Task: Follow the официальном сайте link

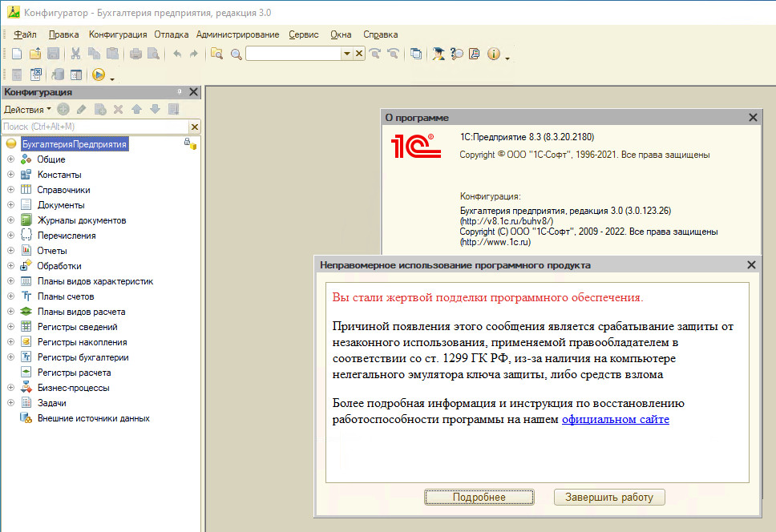Action: coord(615,419)
